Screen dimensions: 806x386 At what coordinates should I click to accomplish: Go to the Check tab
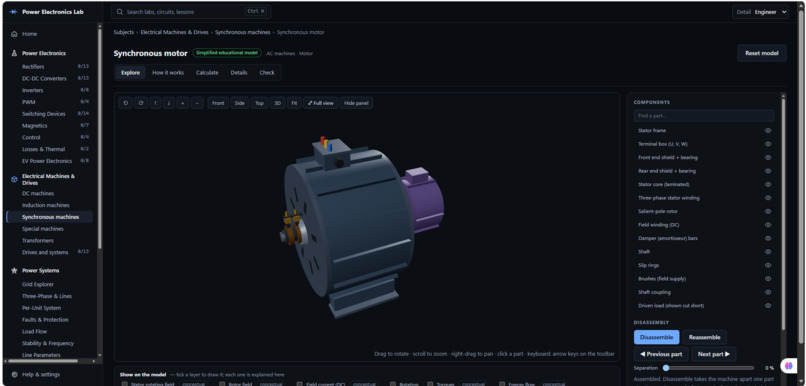[267, 72]
